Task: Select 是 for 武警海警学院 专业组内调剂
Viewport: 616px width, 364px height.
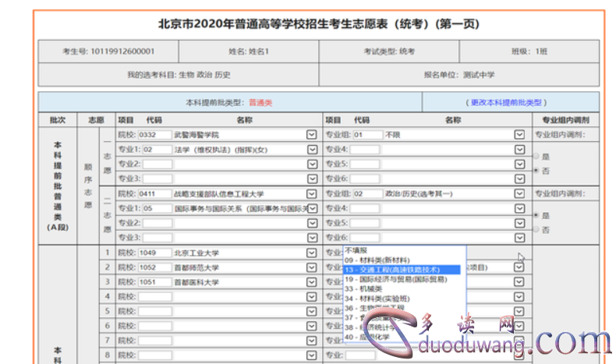Action: pyautogui.click(x=536, y=155)
